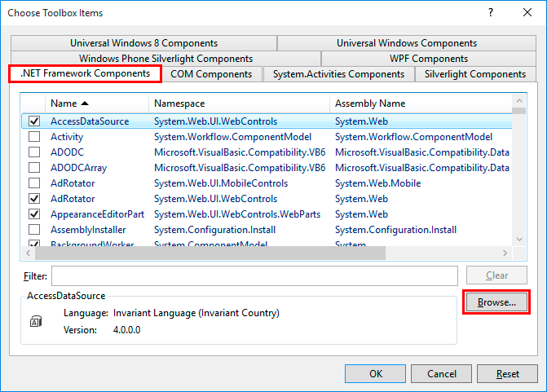
Task: Click System.Web.UI.MobileControls namespace cell
Action: 221,183
